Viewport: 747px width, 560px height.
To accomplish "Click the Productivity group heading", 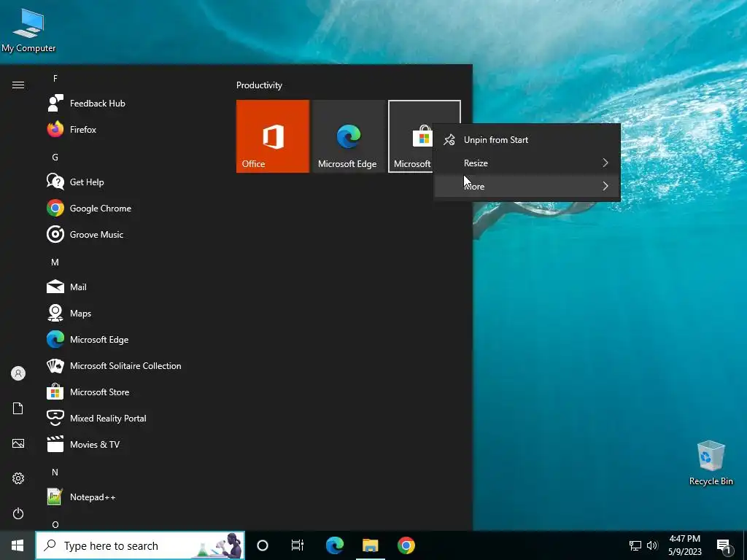I will pyautogui.click(x=259, y=85).
